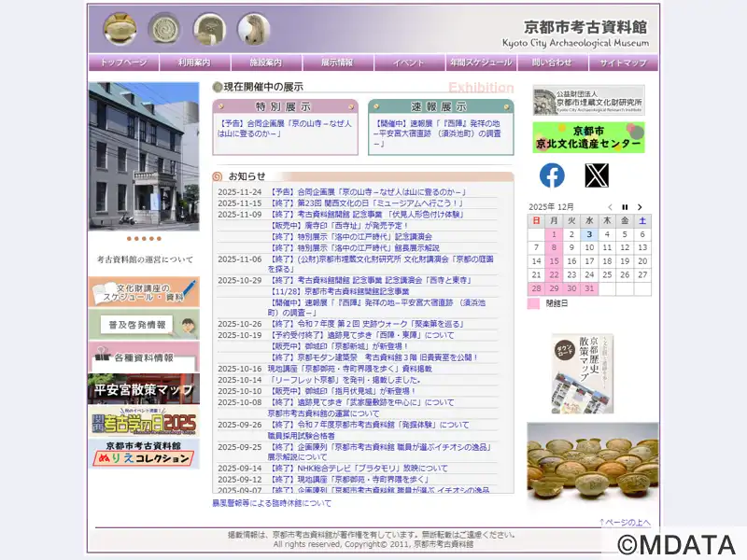Go to previous month in calendar
This screenshot has height=560, width=747.
[610, 207]
